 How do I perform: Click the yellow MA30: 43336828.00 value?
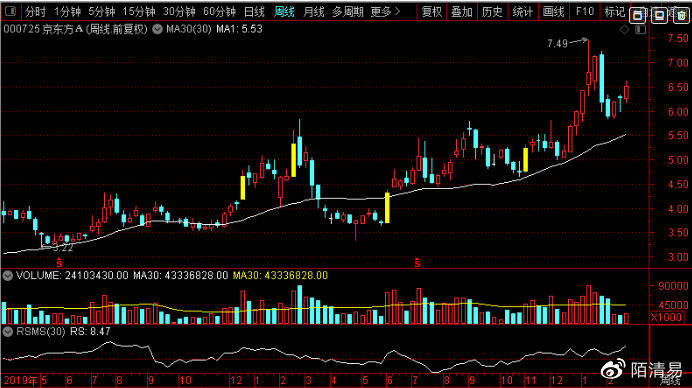coord(280,276)
